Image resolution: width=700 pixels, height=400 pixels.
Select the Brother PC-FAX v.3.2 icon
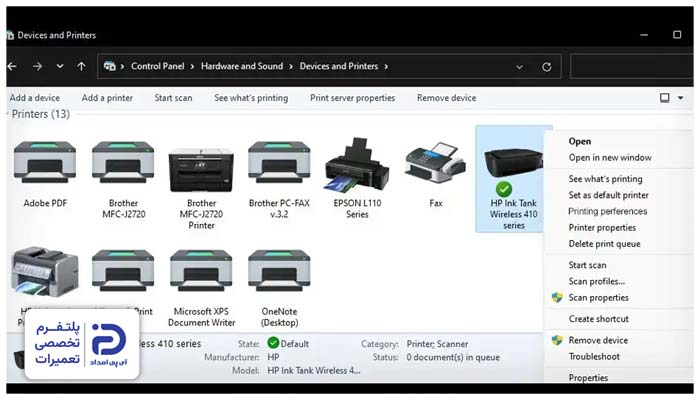click(x=279, y=162)
